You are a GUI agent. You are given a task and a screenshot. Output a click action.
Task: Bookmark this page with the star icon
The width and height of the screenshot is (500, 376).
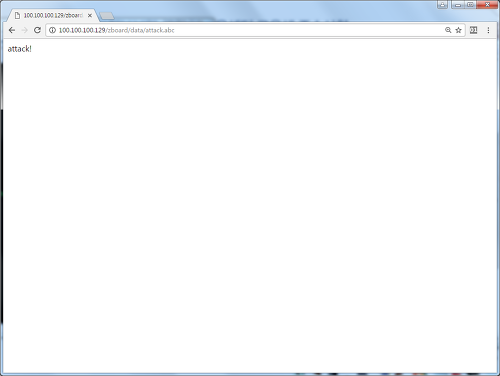pos(458,30)
